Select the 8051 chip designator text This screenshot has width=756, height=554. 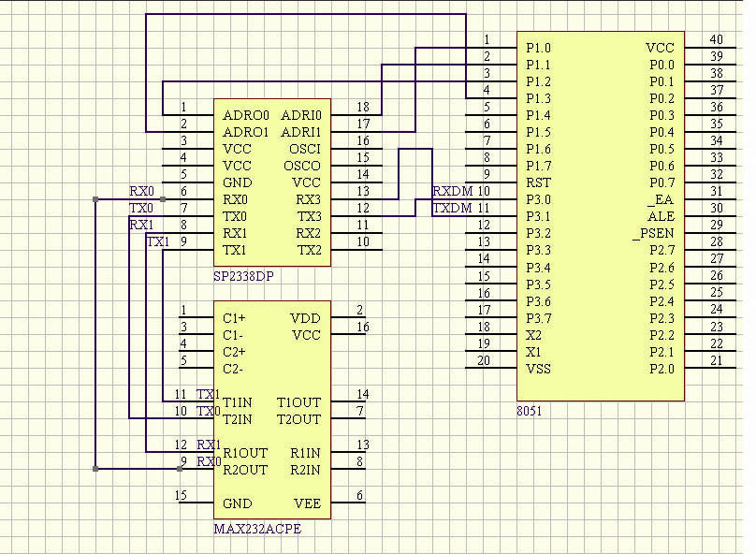(529, 410)
